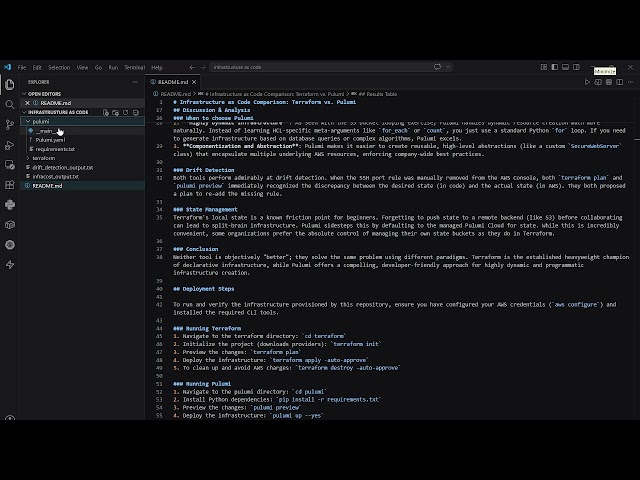Click the New File icon in explorer header
Screen dimensions: 640x480
point(106,112)
